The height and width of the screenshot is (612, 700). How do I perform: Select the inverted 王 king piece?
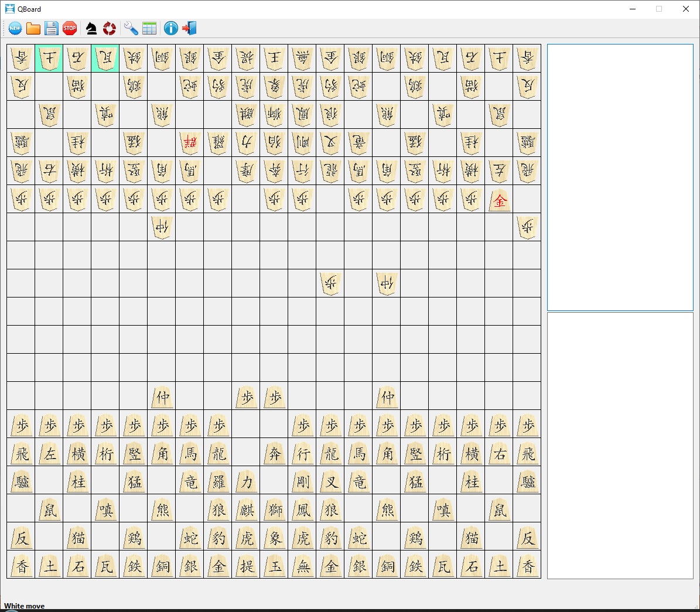274,58
